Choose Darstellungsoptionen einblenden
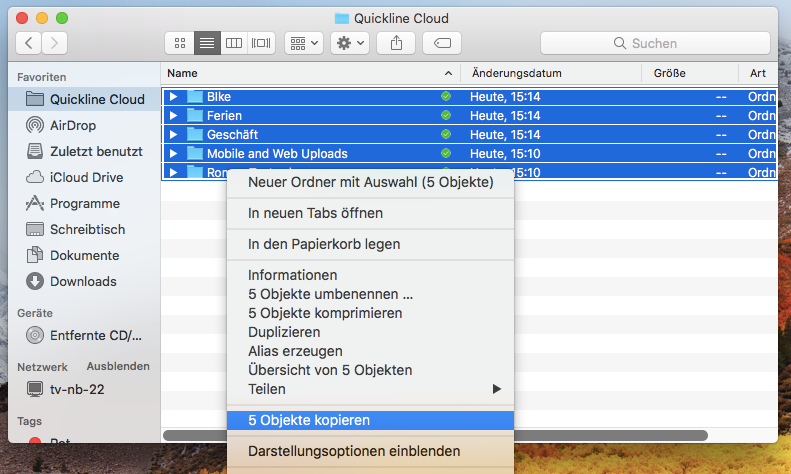791x474 pixels. tap(370, 451)
